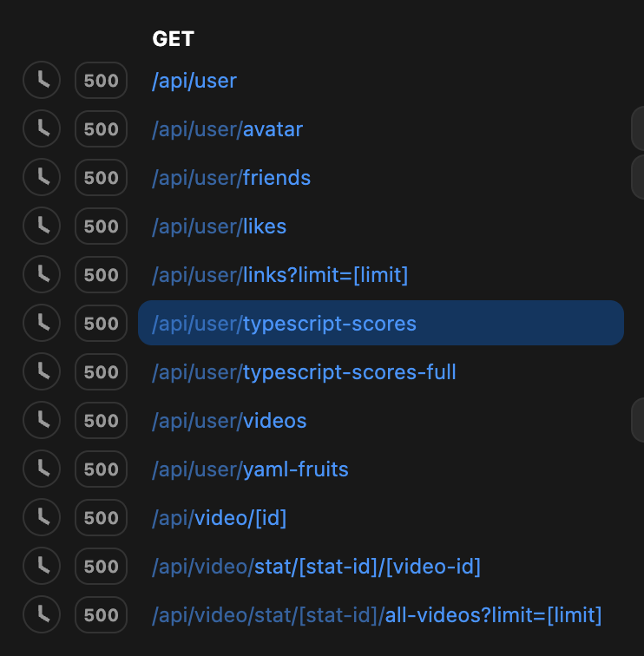The image size is (644, 656).
Task: Open the /api/video/stat/[stat-id]/[video-id] route
Action: pos(316,567)
